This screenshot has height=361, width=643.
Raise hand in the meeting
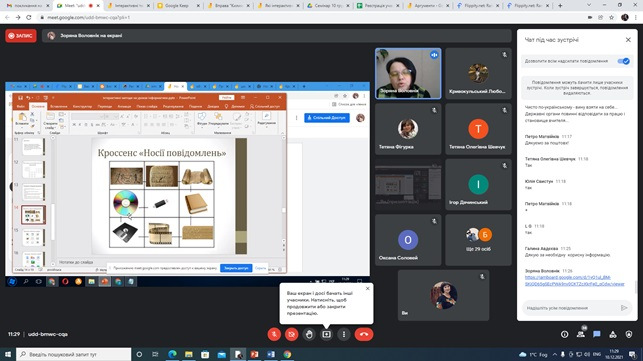(x=309, y=334)
